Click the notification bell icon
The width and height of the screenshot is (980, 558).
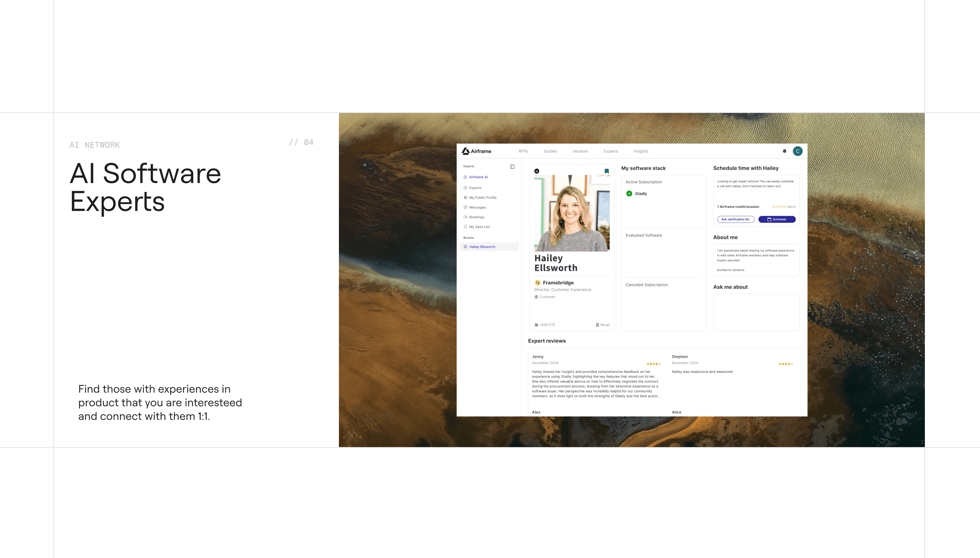point(785,151)
